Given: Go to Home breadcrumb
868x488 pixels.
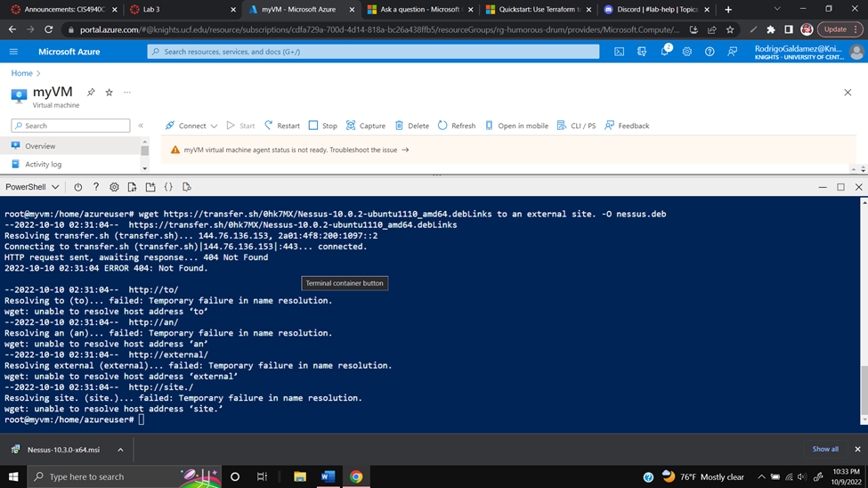Looking at the screenshot, I should tap(21, 73).
